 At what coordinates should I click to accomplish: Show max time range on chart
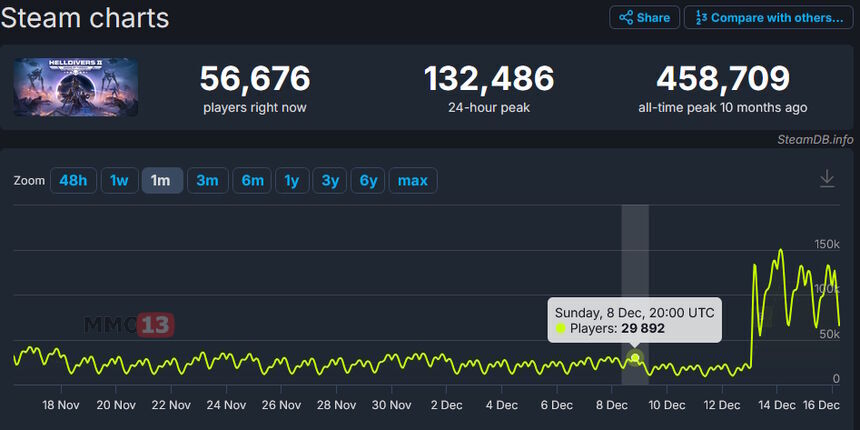413,181
